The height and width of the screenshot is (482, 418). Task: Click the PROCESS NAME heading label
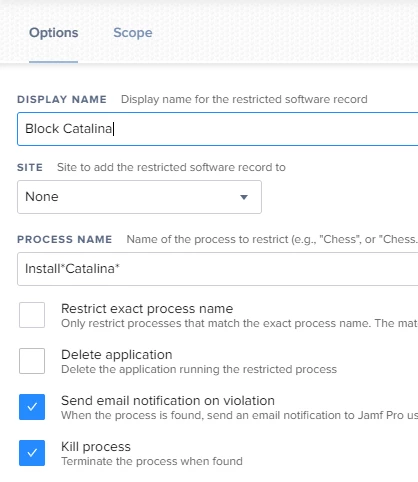coord(65,239)
